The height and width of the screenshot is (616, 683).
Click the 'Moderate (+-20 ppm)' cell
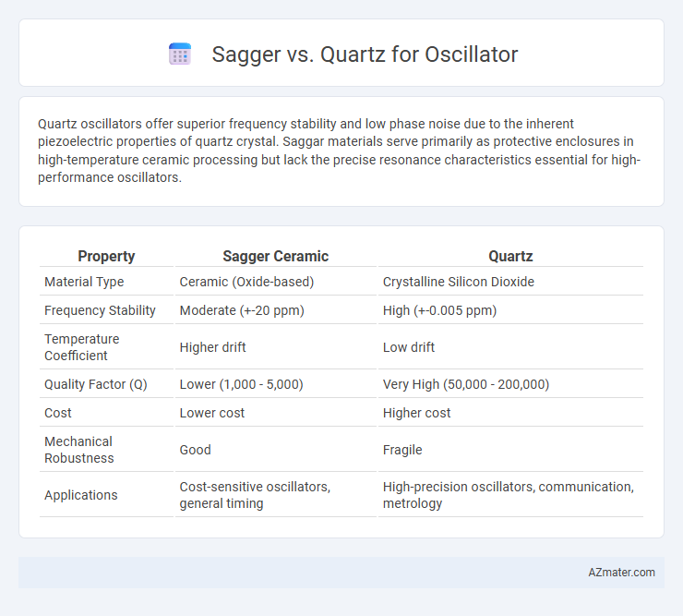coord(242,310)
